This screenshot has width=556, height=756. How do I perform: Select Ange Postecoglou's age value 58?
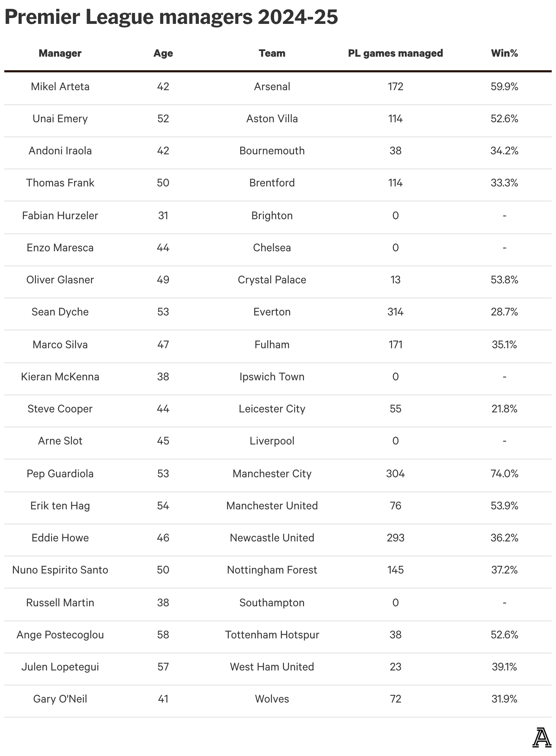click(163, 635)
